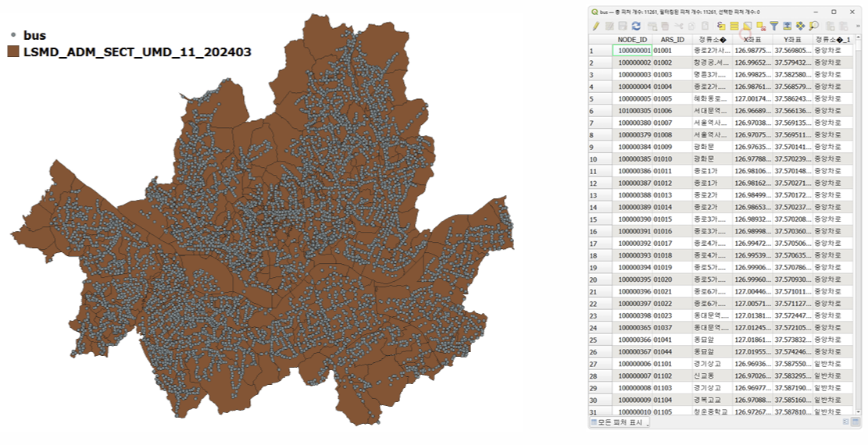
Task: Open the filter/select by form funnel icon
Action: 774,26
